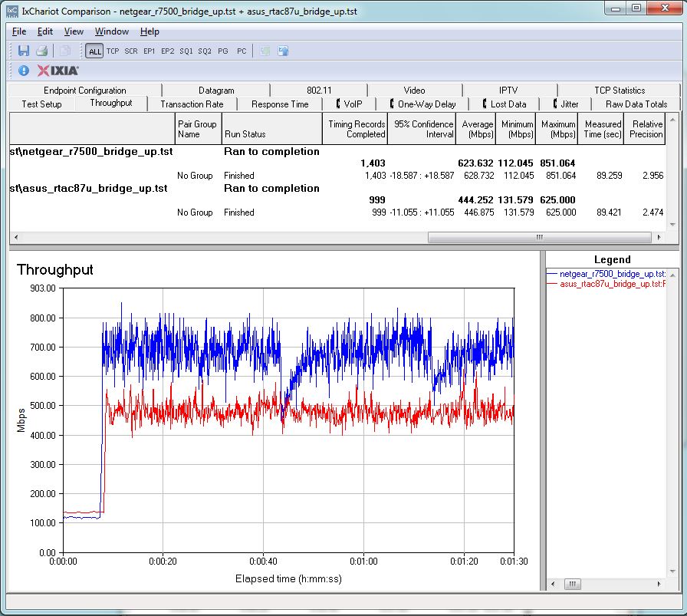
Task: Switch to the Datagram tab
Action: click(x=216, y=91)
